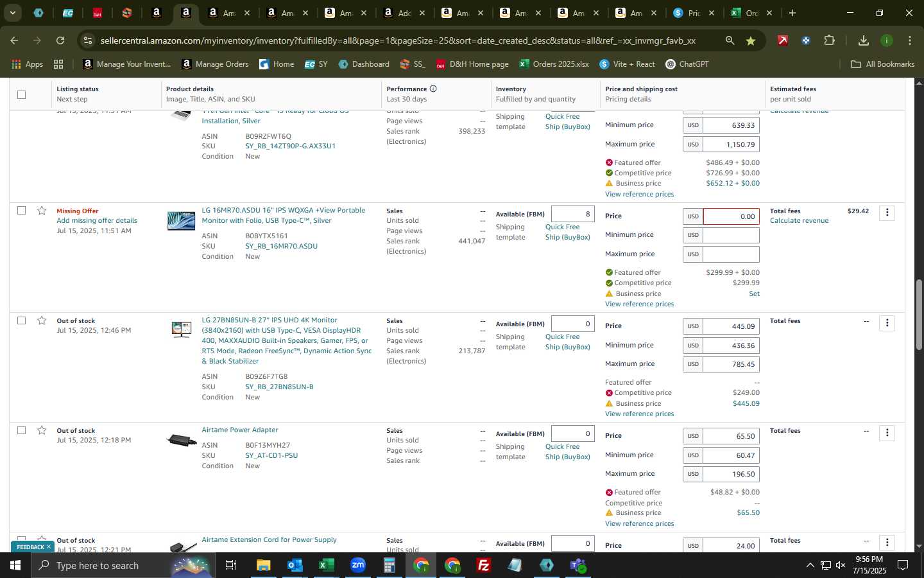Open Excel from the taskbar
Screen dimensions: 924x578
click(326, 565)
